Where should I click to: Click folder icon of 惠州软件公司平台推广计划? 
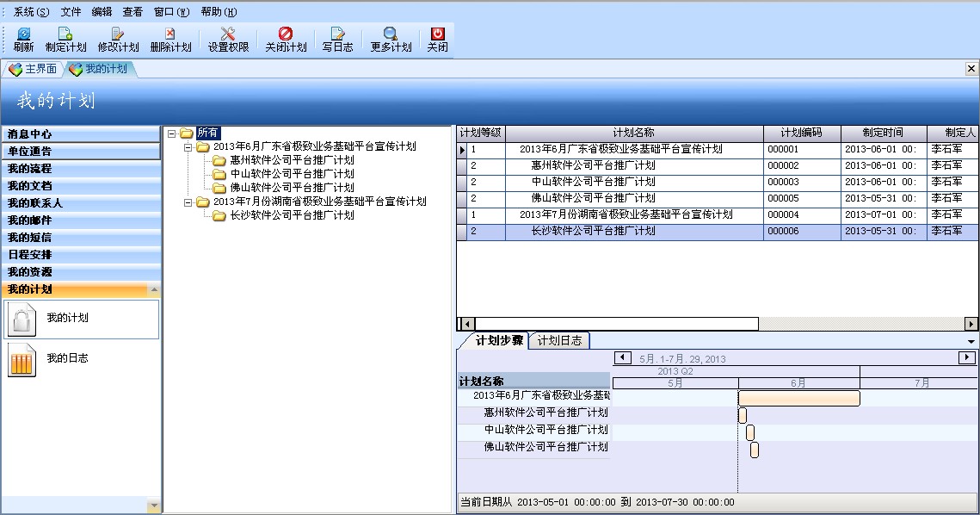coord(219,160)
